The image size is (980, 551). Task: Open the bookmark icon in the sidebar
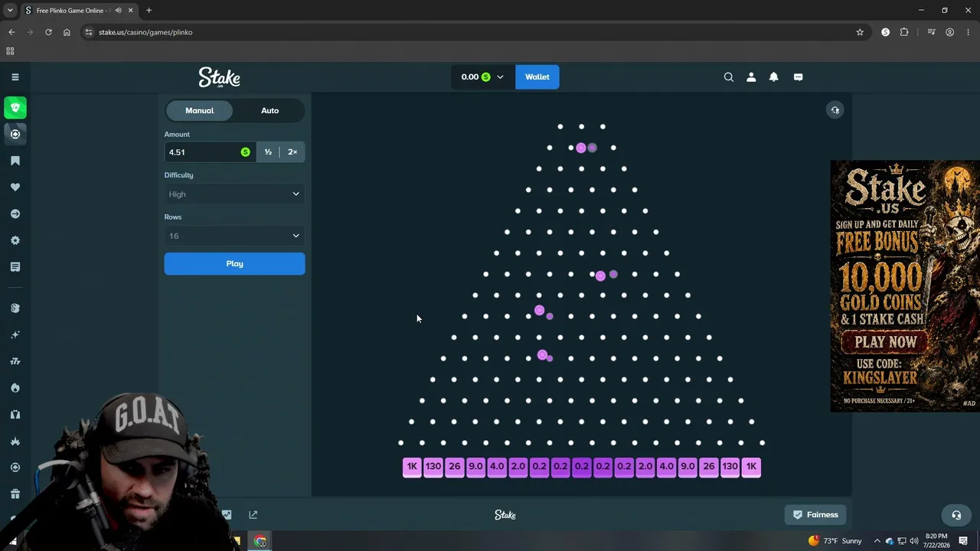pyautogui.click(x=15, y=161)
